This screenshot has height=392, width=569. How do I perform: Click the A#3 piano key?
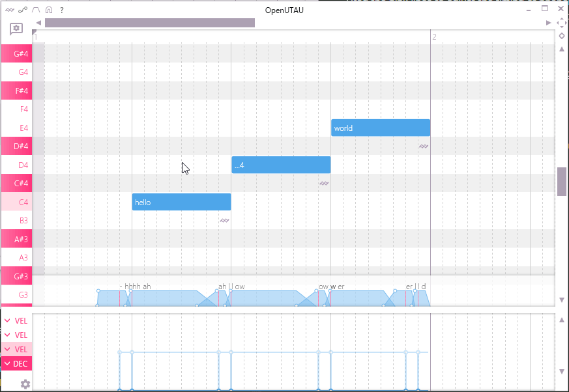[16, 239]
